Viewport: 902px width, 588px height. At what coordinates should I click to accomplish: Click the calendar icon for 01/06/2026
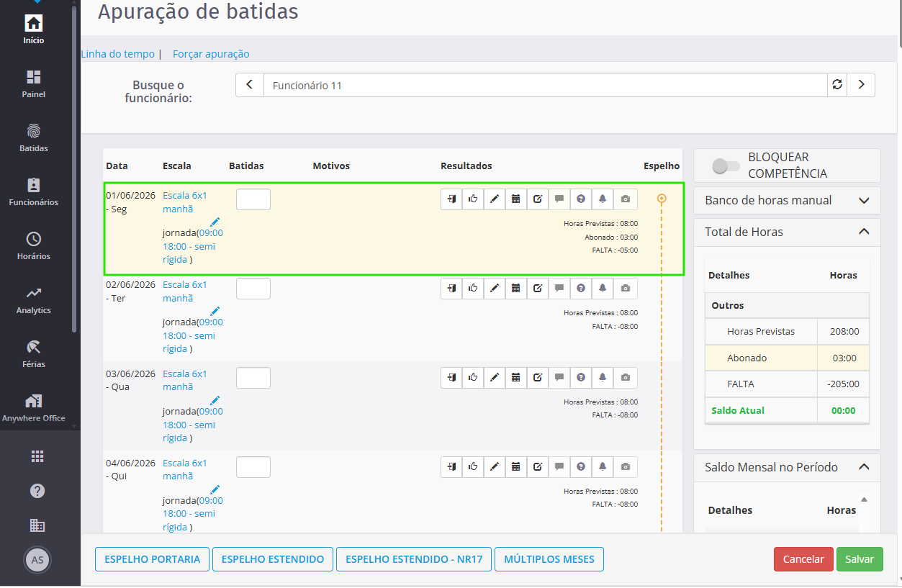click(x=516, y=199)
